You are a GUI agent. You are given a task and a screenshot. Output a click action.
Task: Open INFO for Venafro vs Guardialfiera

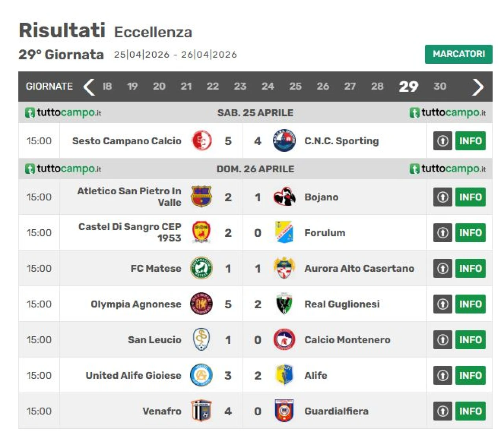[470, 411]
